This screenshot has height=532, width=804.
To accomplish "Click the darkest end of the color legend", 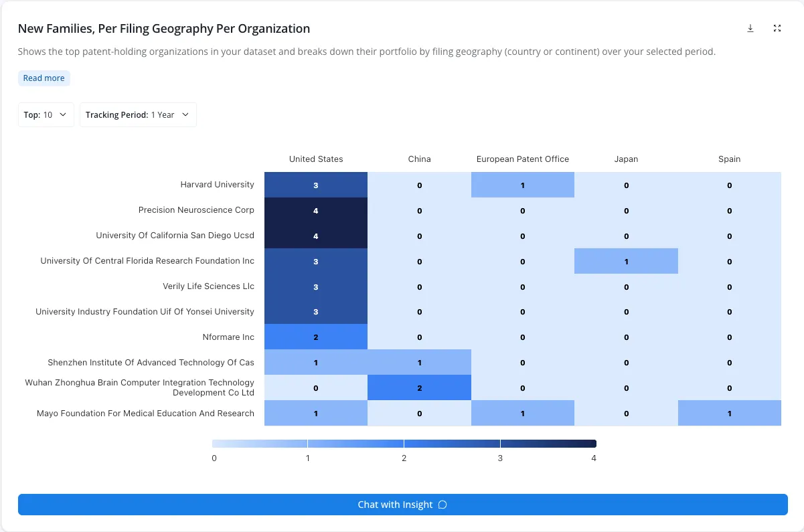I will pyautogui.click(x=592, y=444).
